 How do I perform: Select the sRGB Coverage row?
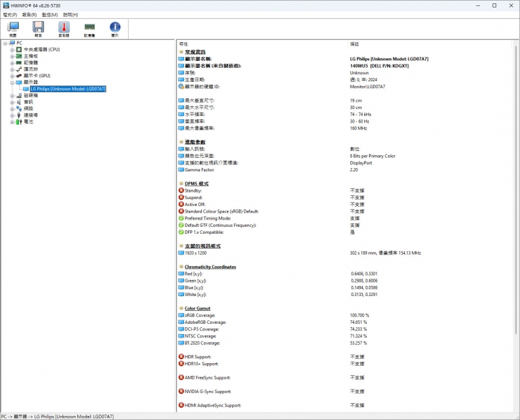click(x=345, y=315)
